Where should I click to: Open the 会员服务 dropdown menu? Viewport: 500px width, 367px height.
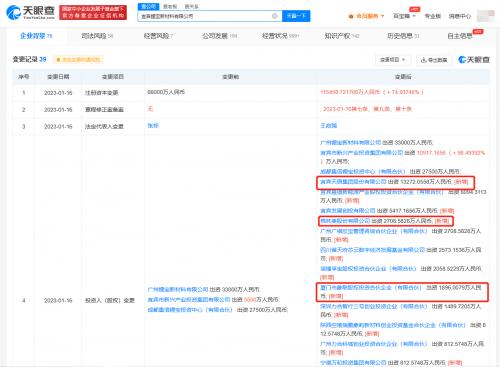[366, 16]
